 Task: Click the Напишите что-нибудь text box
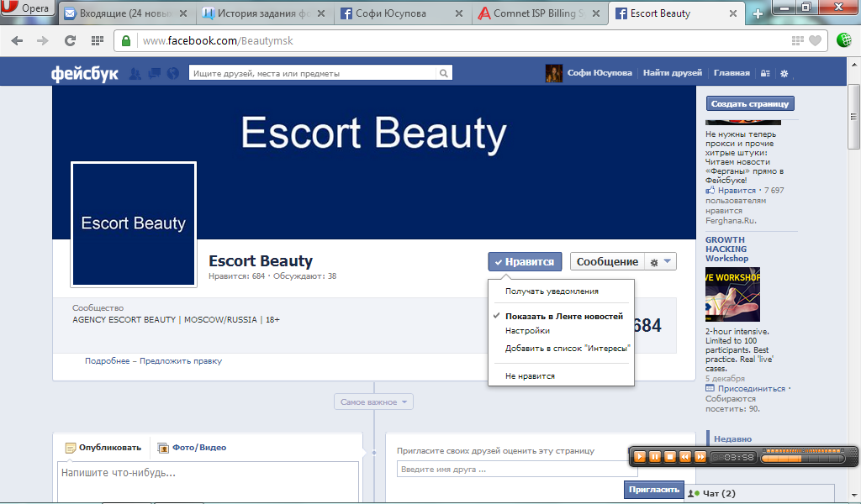[x=209, y=481]
